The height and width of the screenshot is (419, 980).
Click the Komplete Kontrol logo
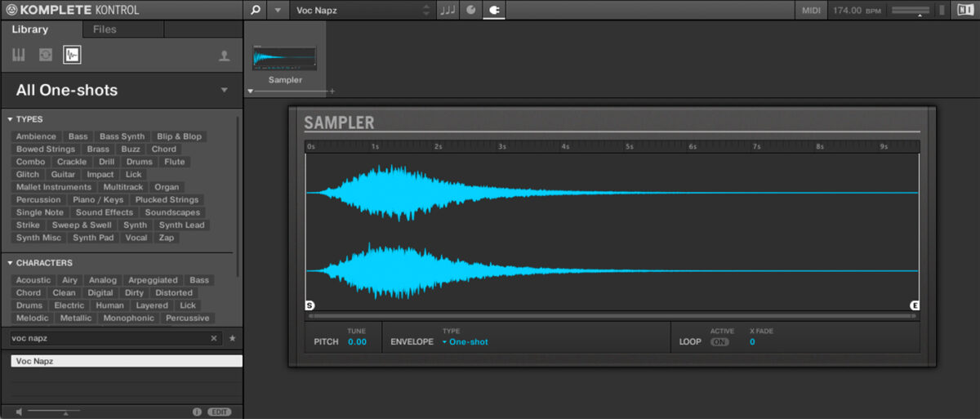tap(72, 10)
